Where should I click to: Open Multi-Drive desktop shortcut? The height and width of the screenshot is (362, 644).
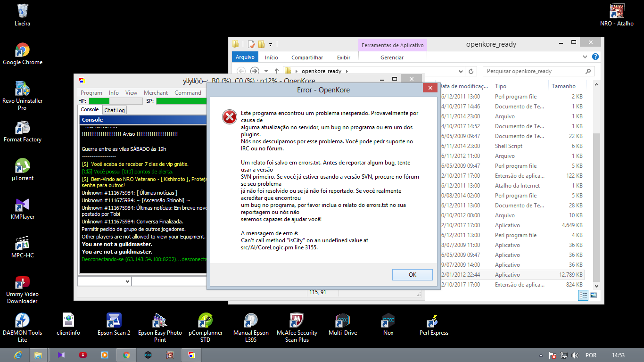pyautogui.click(x=343, y=324)
